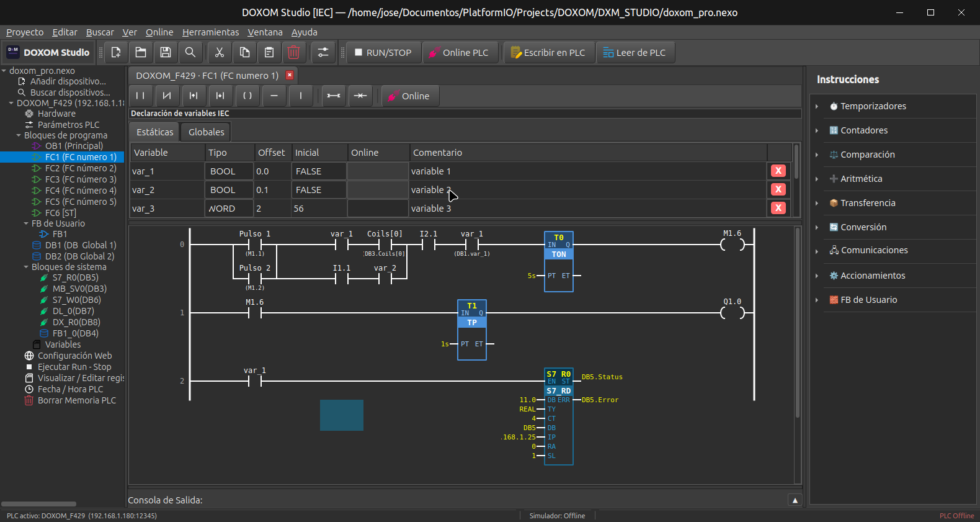
Task: Collapse Bloques de programa tree node
Action: tap(19, 135)
